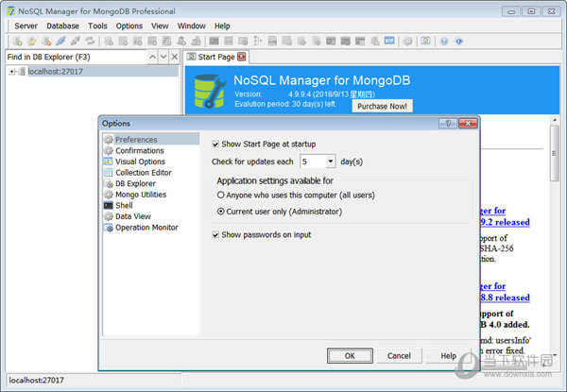Screen dimensions: 567x392
Task: Click localhost:27017 text in status bar
Action: point(36,380)
